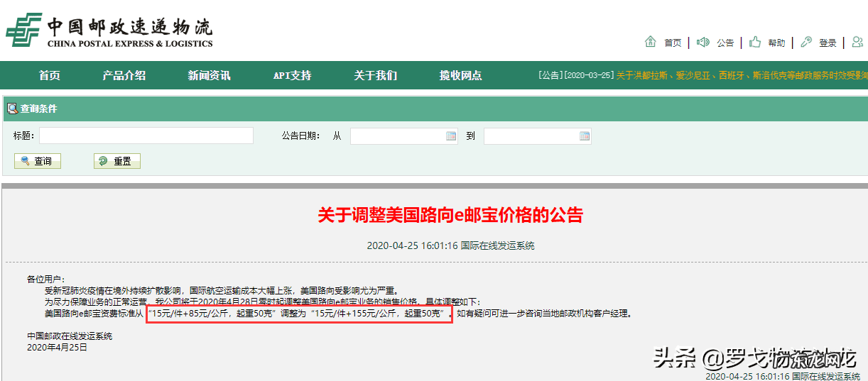This screenshot has width=868, height=381.
Task: Click the thumbs-up help icon
Action: pyautogui.click(x=754, y=42)
